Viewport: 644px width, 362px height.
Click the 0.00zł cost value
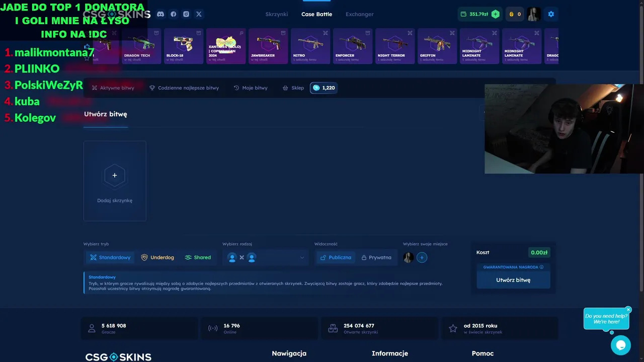[x=539, y=252]
